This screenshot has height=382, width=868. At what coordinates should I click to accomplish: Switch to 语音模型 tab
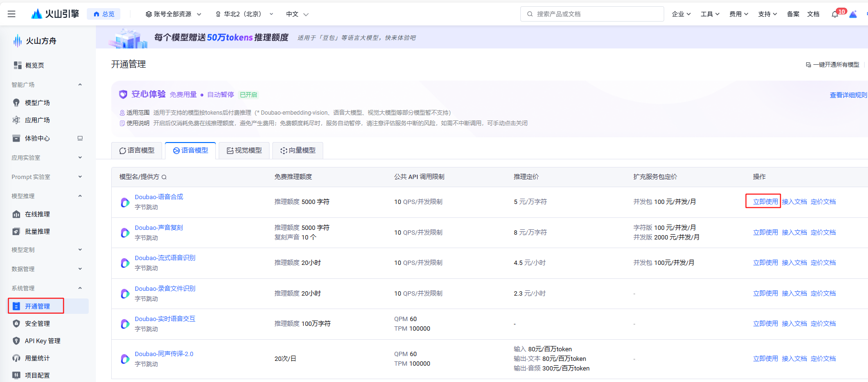[x=190, y=150]
